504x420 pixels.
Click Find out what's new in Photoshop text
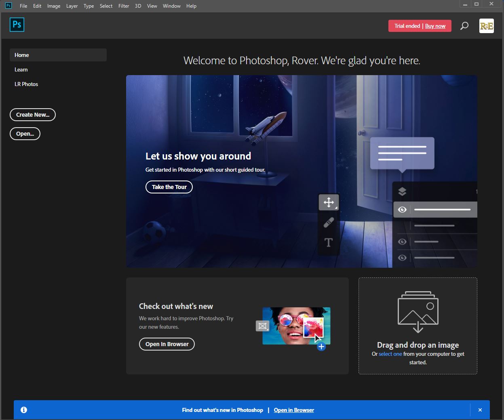(222, 410)
